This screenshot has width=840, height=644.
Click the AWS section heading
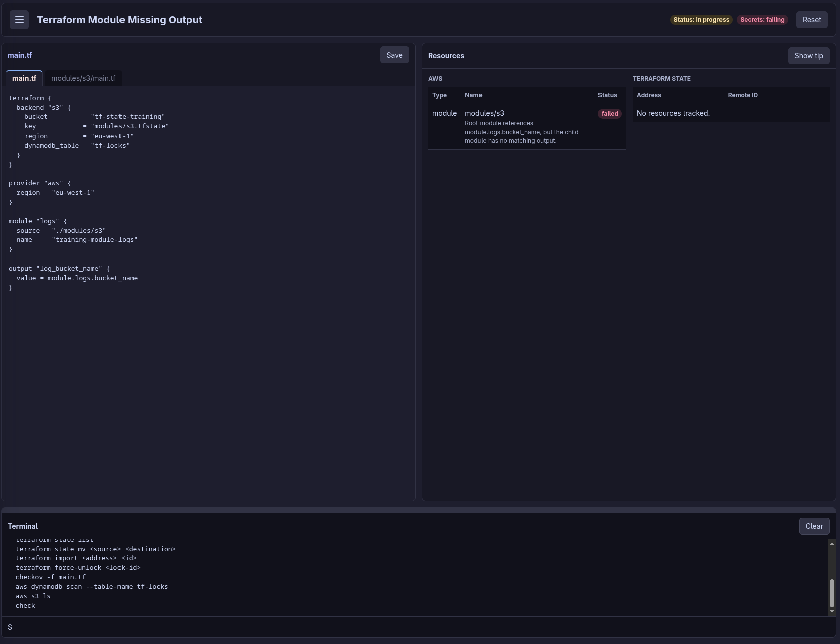435,79
